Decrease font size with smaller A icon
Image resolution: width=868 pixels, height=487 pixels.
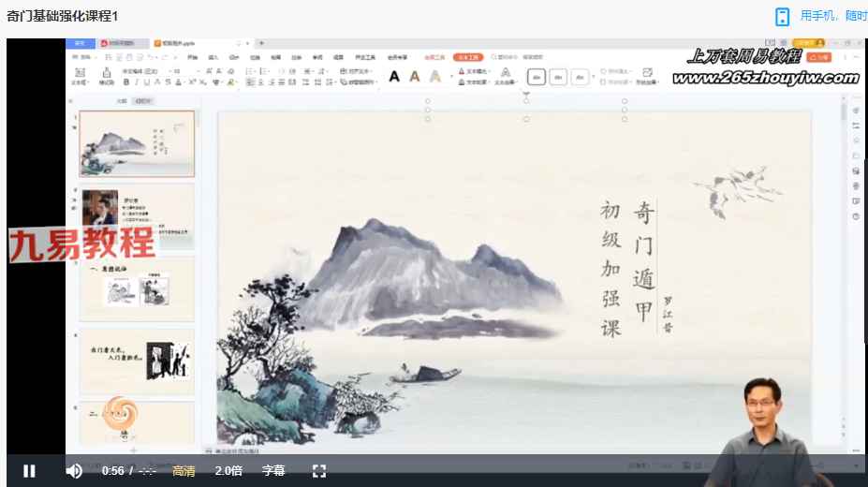219,71
